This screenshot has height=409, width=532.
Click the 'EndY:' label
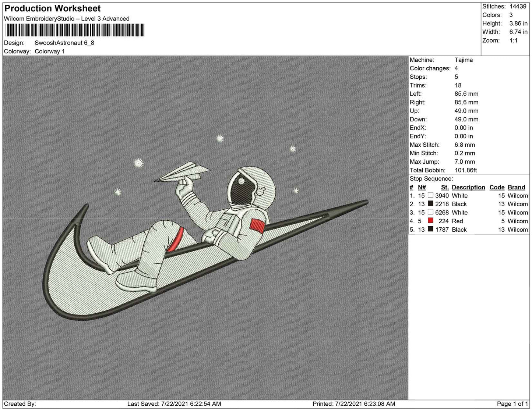click(418, 136)
